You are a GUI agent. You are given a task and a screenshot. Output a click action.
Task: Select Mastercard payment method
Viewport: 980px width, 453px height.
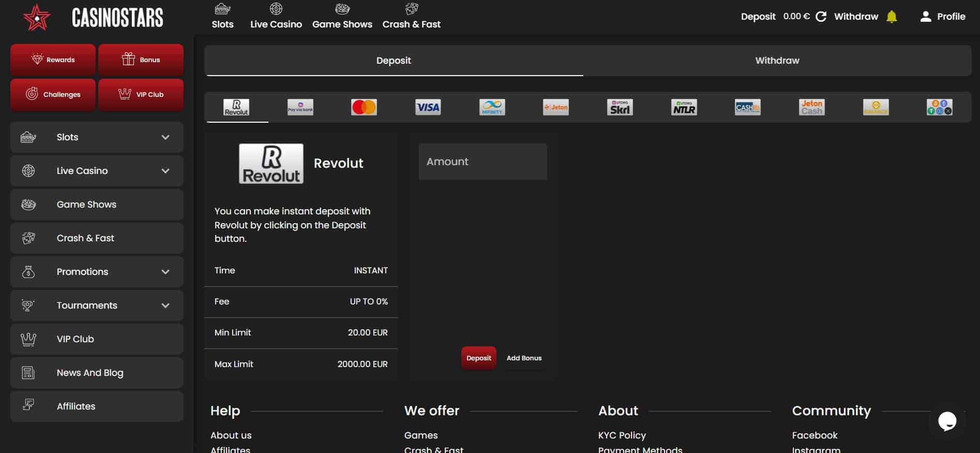click(x=364, y=107)
